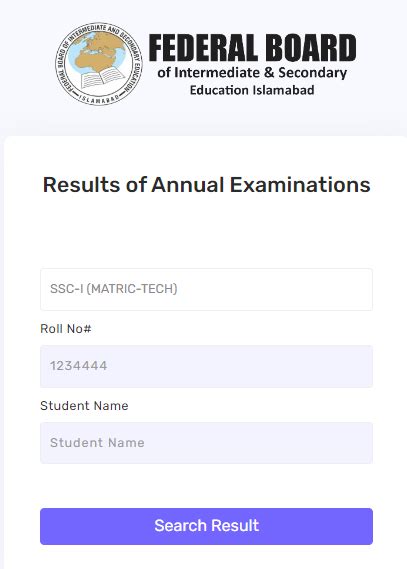Click the Student Name placeholder text
The width and height of the screenshot is (407, 569).
97,443
